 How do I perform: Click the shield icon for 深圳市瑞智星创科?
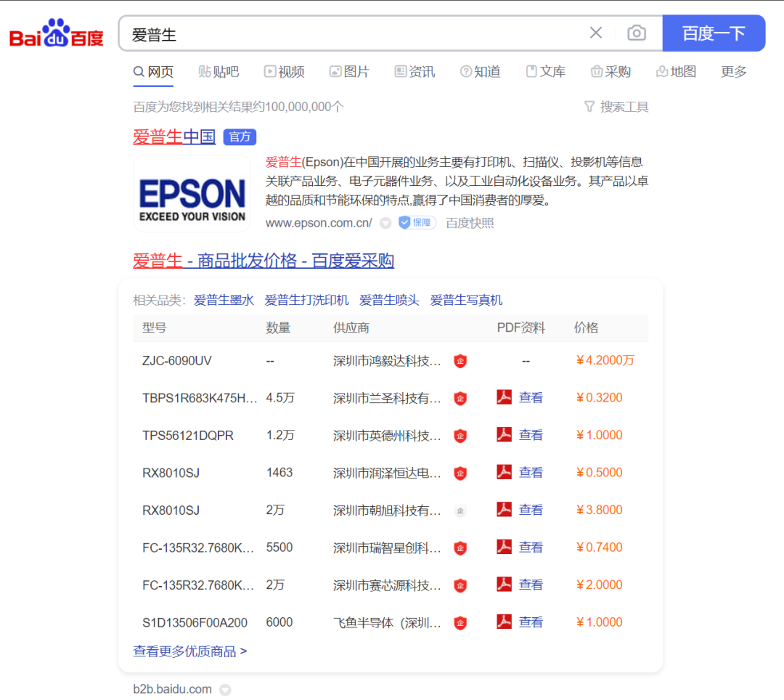(460, 548)
